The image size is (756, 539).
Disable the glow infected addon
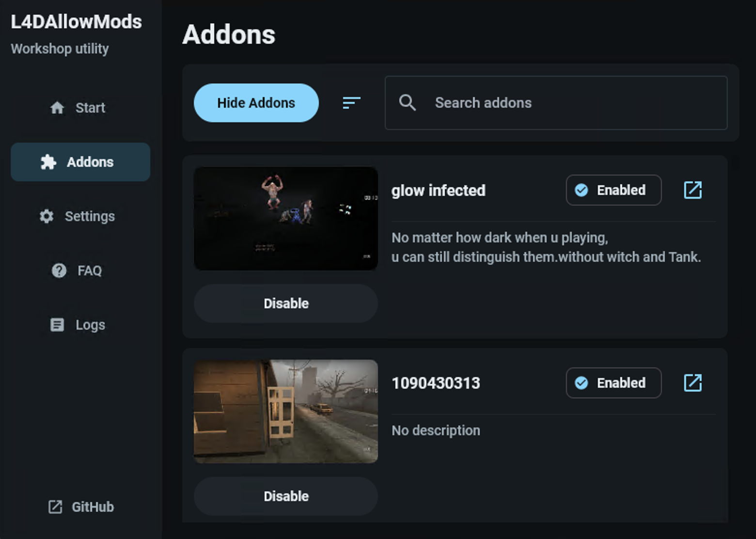(286, 303)
